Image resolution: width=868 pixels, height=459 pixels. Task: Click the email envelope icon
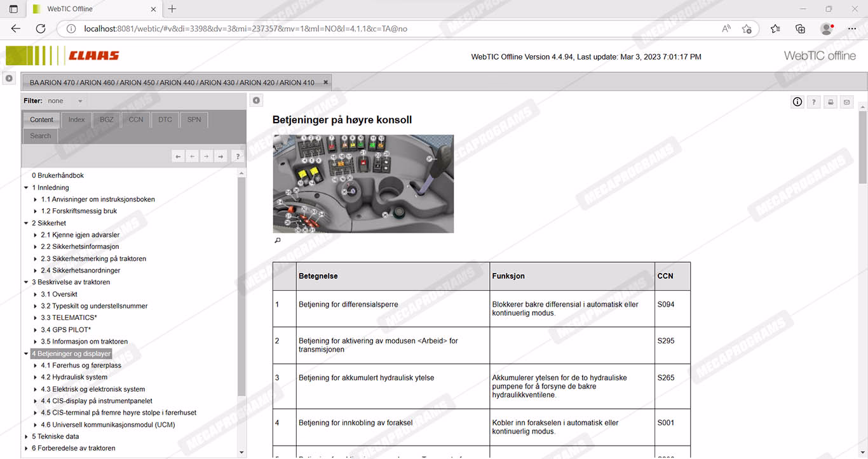tap(846, 102)
